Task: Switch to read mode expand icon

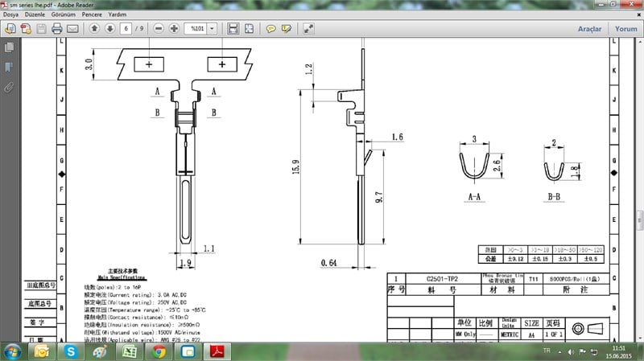Action: tap(308, 28)
